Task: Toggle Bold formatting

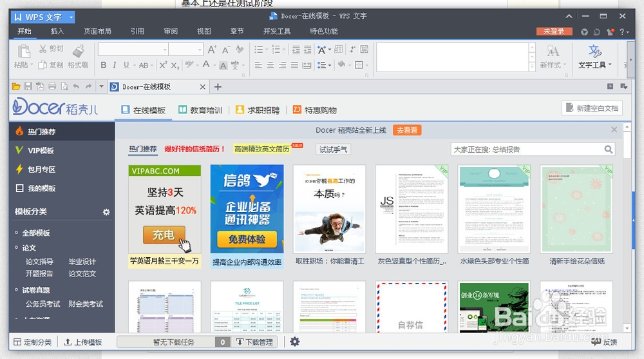Action: [104, 65]
